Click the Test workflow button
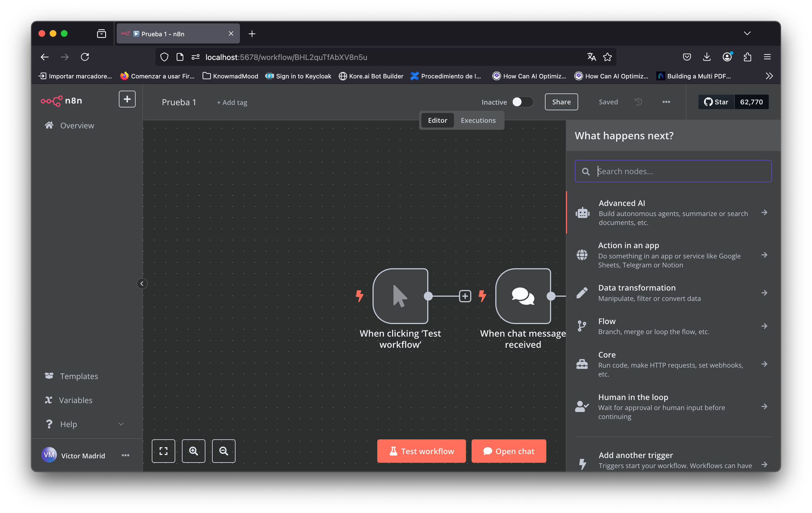Image resolution: width=812 pixels, height=513 pixels. click(421, 451)
